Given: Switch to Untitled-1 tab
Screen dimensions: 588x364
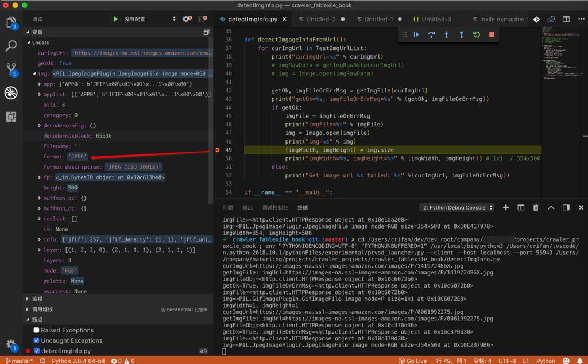Looking at the screenshot, I should click(x=378, y=19).
